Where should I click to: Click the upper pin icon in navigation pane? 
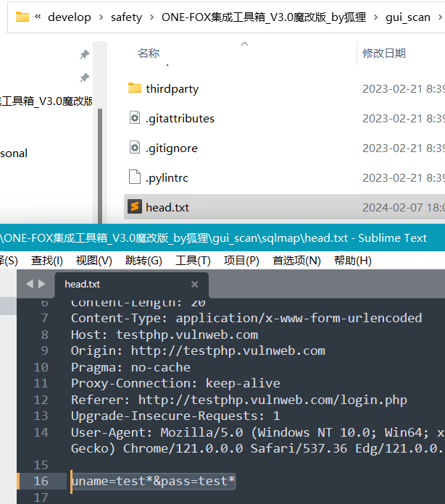tap(85, 54)
